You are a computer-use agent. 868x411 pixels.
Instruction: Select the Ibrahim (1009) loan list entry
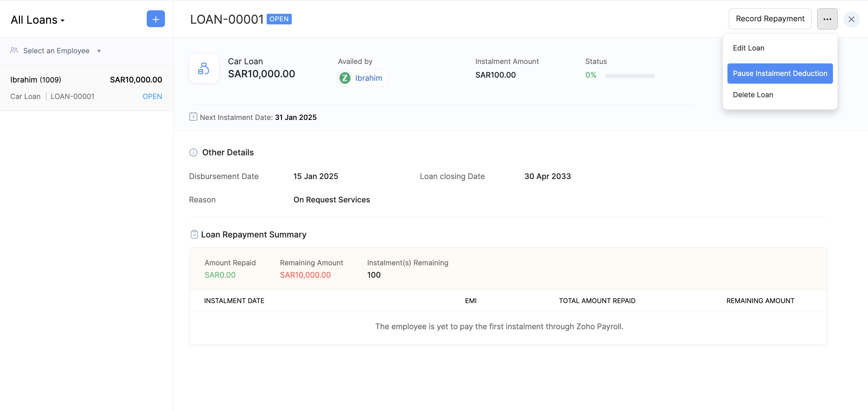point(86,88)
